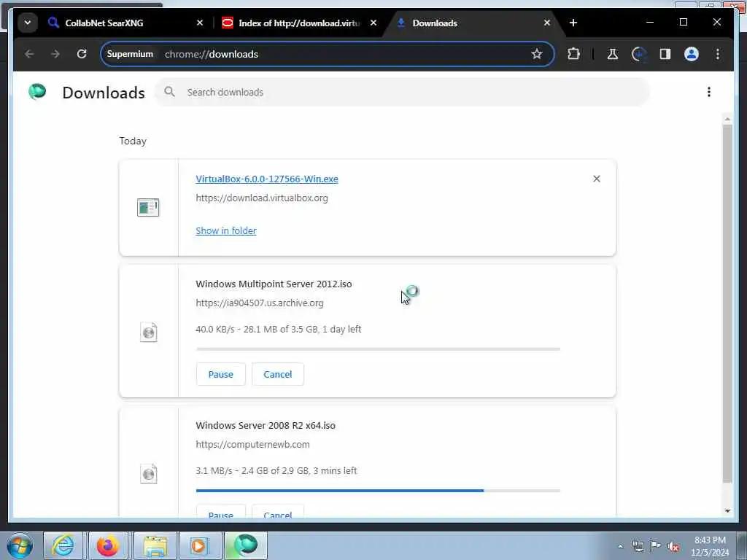This screenshot has width=747, height=560.
Task: Click the Search downloads field
Action: pyautogui.click(x=402, y=92)
